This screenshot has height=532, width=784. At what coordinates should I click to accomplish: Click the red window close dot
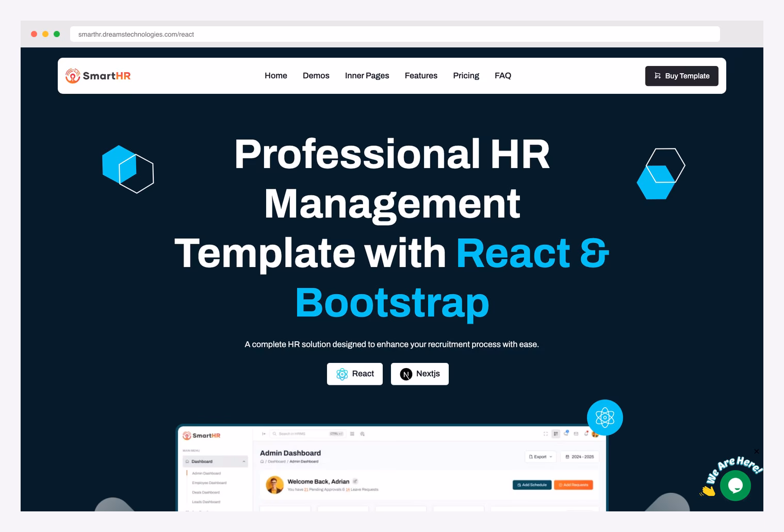[x=34, y=34]
